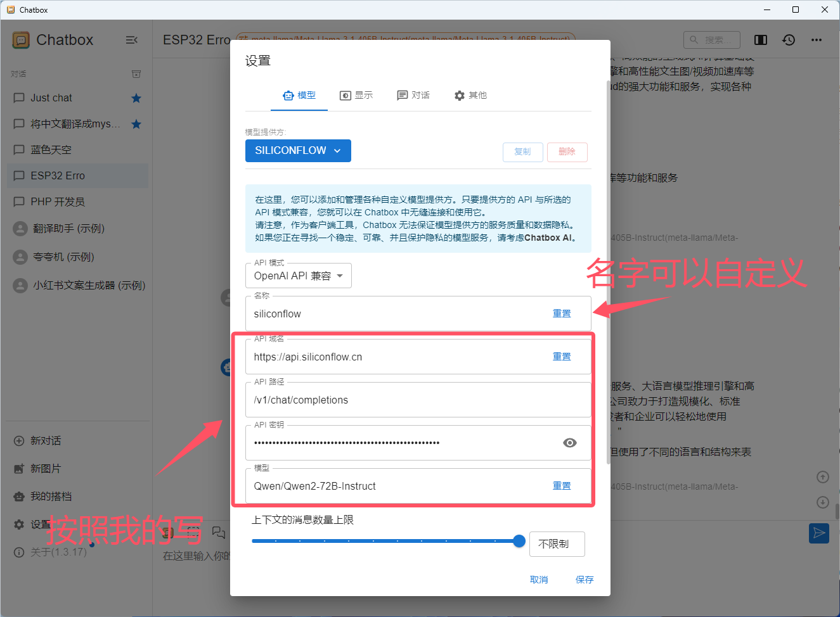Reset the 名称 field with 重置
840x617 pixels.
coord(562,314)
